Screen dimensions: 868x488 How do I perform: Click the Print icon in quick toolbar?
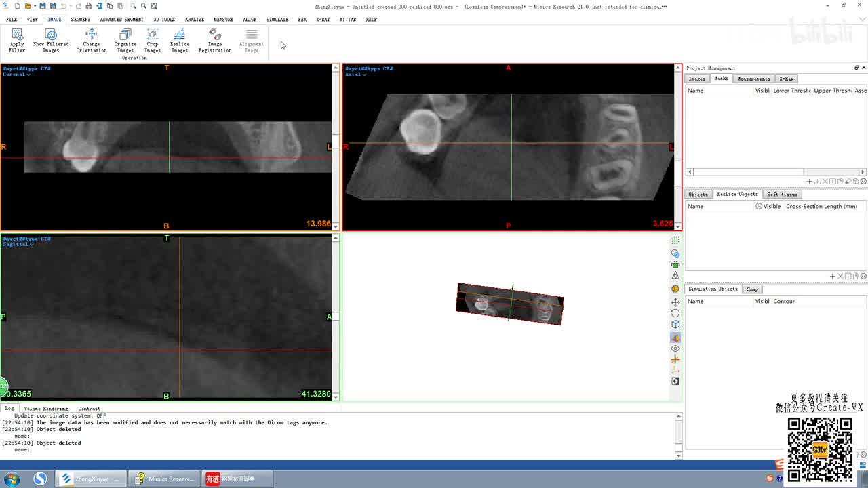[x=89, y=6]
